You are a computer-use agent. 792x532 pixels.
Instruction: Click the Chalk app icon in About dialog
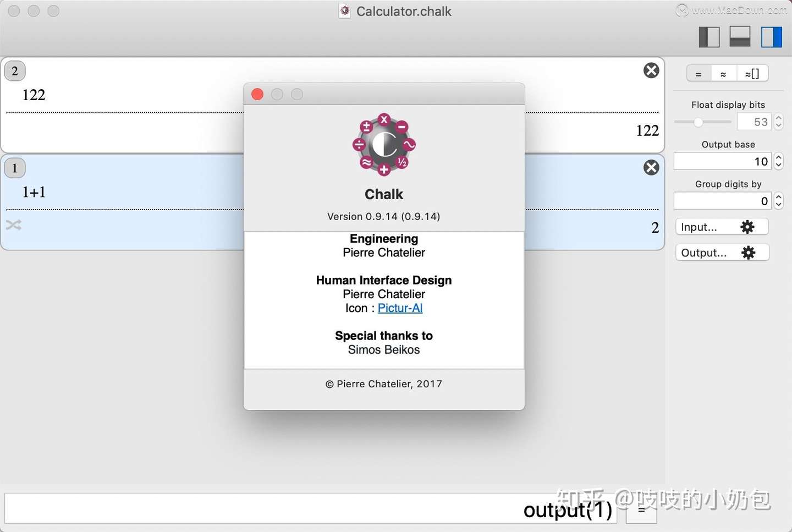pos(384,145)
